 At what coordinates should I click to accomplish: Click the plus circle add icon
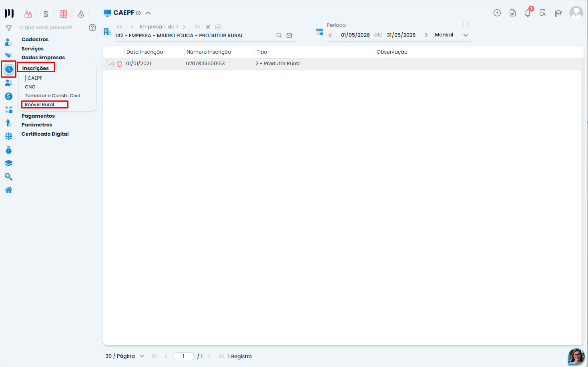pos(497,13)
